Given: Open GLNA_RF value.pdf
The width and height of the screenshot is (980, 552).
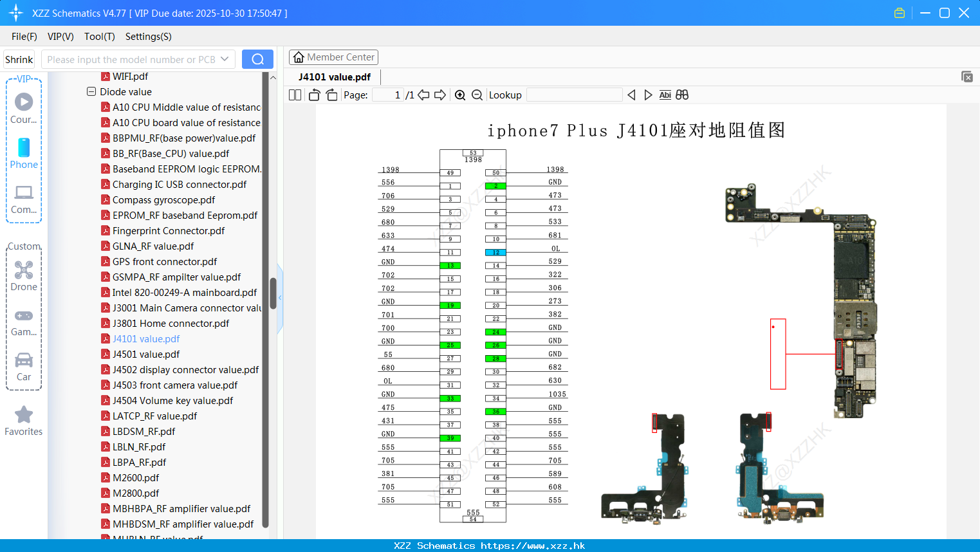Looking at the screenshot, I should [153, 246].
